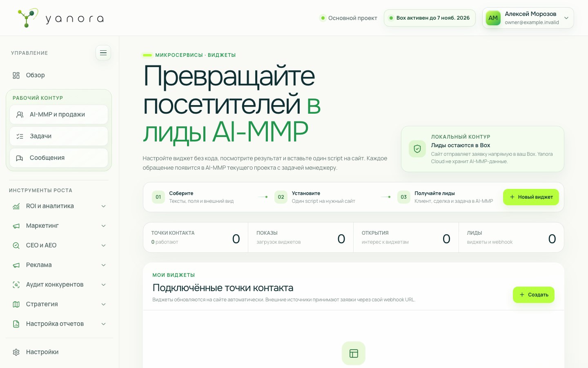Expand the Настройка отчетов chevron
588x368 pixels.
(104, 324)
